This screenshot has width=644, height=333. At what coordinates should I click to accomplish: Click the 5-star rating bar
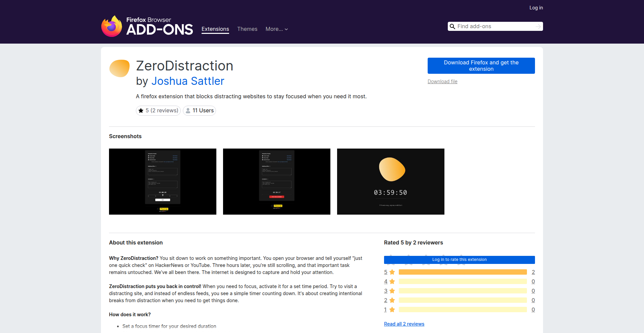click(463, 272)
